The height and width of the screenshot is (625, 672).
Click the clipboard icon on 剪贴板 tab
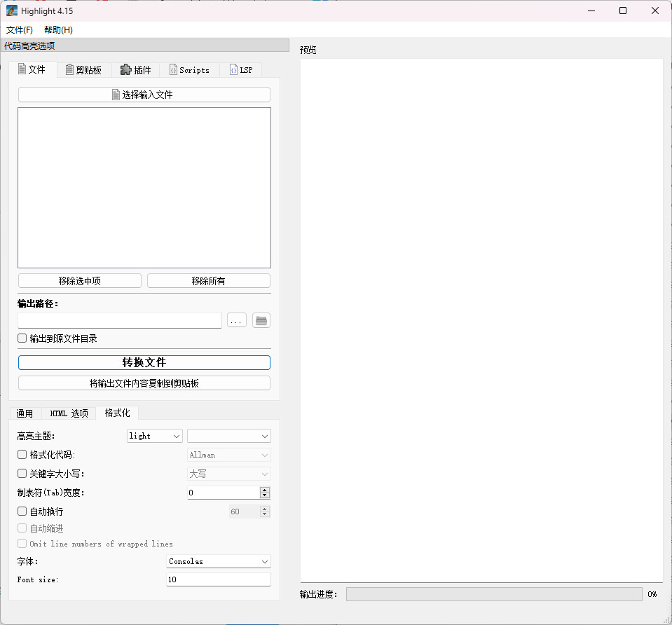[69, 69]
